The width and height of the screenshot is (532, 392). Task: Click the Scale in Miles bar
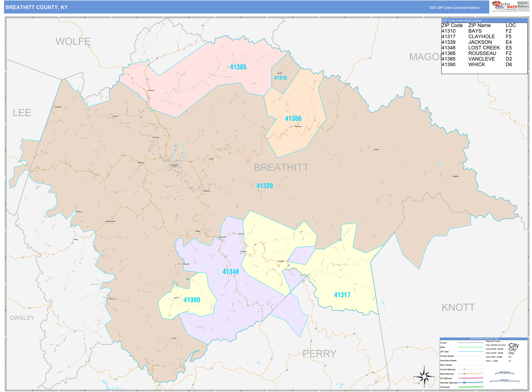504,381
